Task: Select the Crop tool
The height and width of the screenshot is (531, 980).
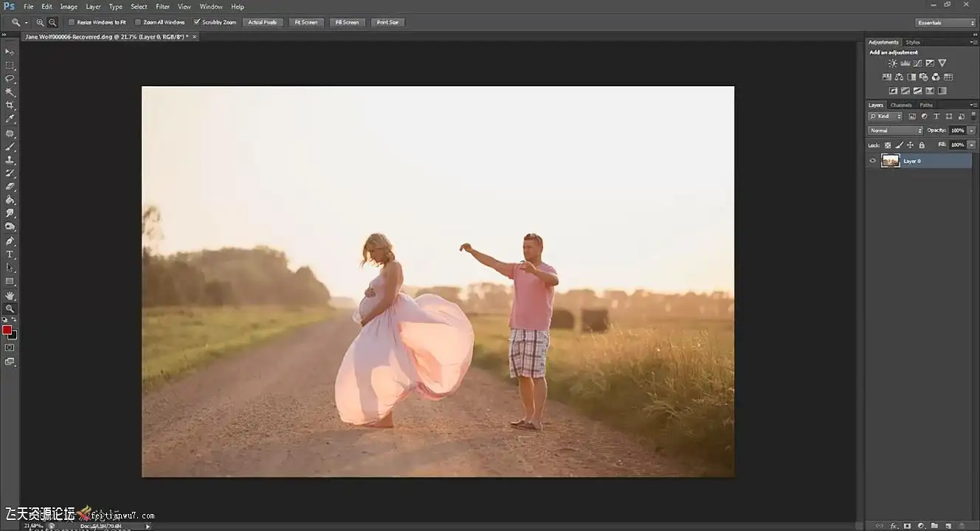Action: (x=10, y=105)
